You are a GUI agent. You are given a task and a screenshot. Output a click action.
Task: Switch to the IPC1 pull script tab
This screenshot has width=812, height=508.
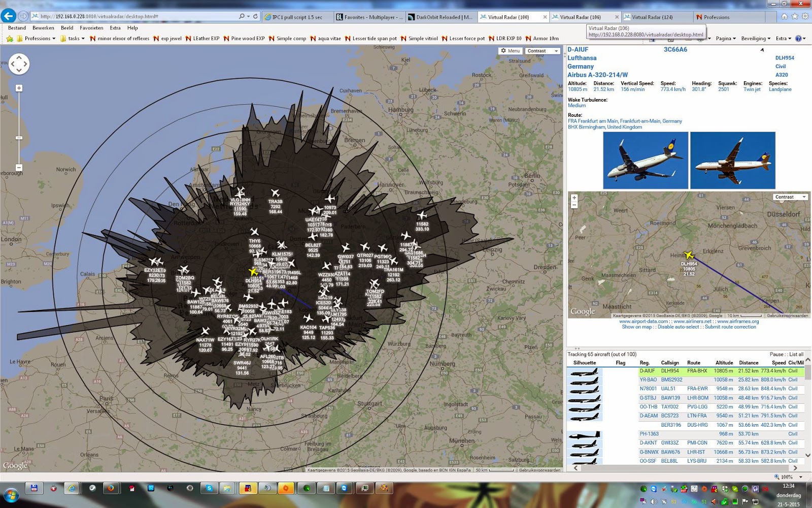(x=297, y=17)
